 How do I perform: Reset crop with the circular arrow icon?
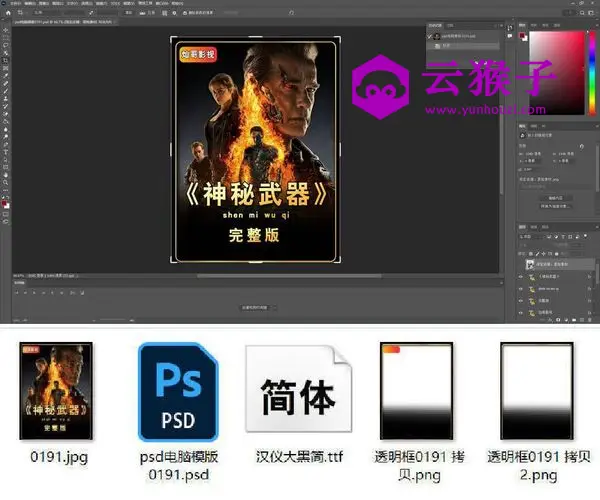click(292, 13)
